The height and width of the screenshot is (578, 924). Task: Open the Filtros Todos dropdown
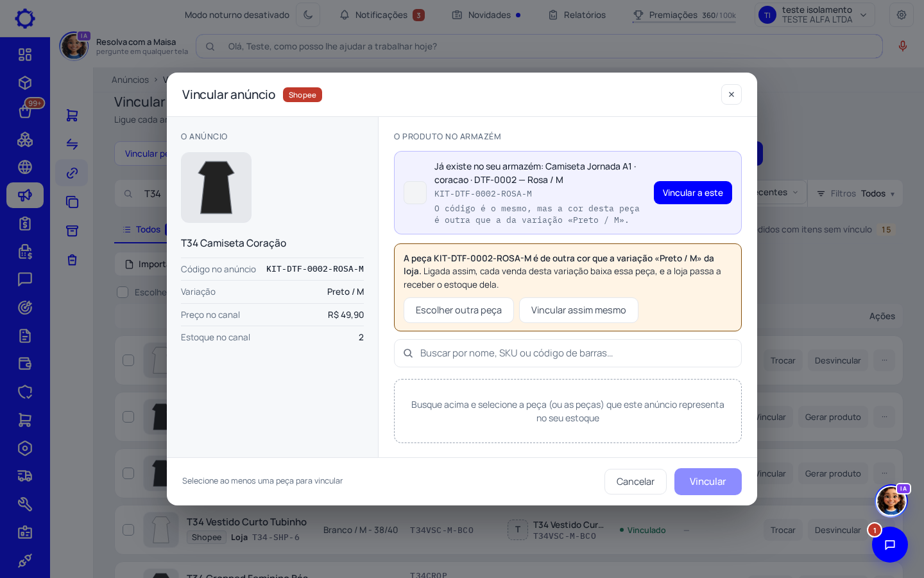tap(855, 193)
